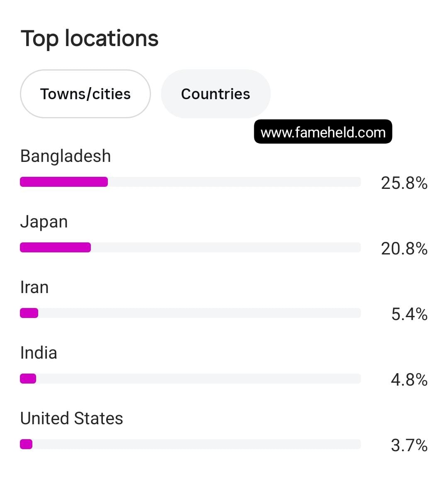This screenshot has height=484, width=448.
Task: Select the Bangladesh country label
Action: 66,156
